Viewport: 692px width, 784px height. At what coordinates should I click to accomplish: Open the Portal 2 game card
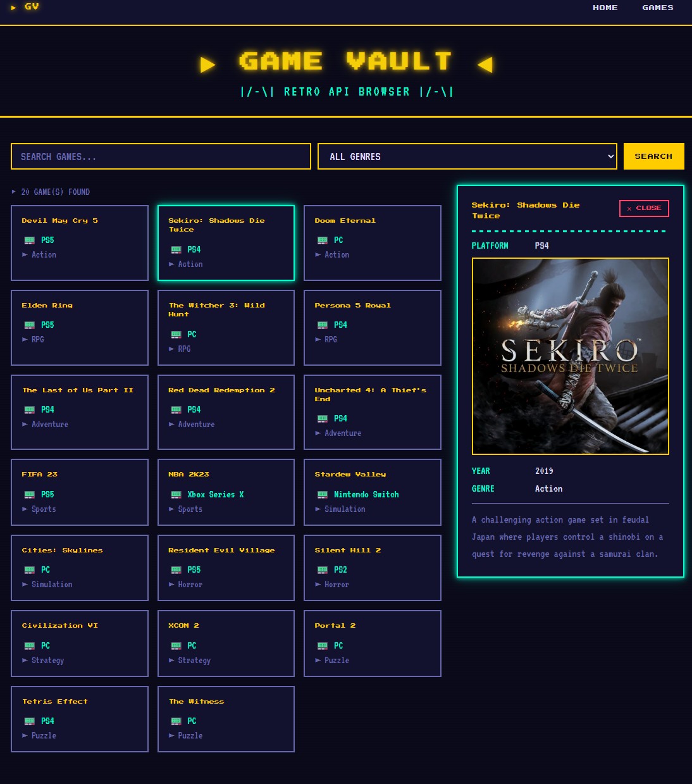pos(373,644)
